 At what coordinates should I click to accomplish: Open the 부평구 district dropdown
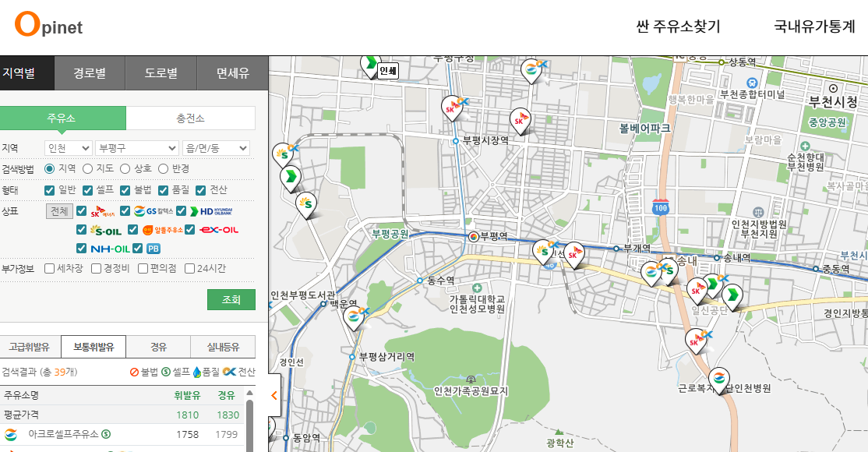coord(134,147)
